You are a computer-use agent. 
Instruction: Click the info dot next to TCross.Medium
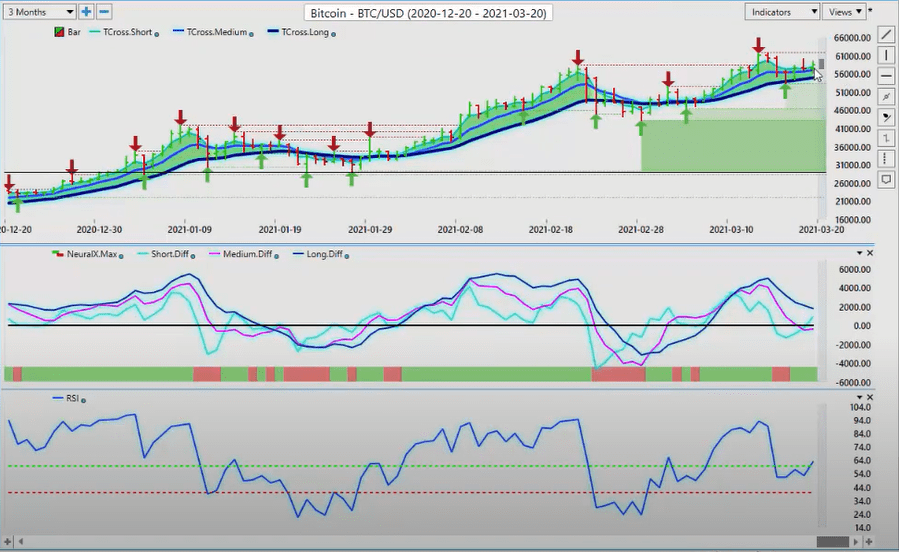click(251, 34)
